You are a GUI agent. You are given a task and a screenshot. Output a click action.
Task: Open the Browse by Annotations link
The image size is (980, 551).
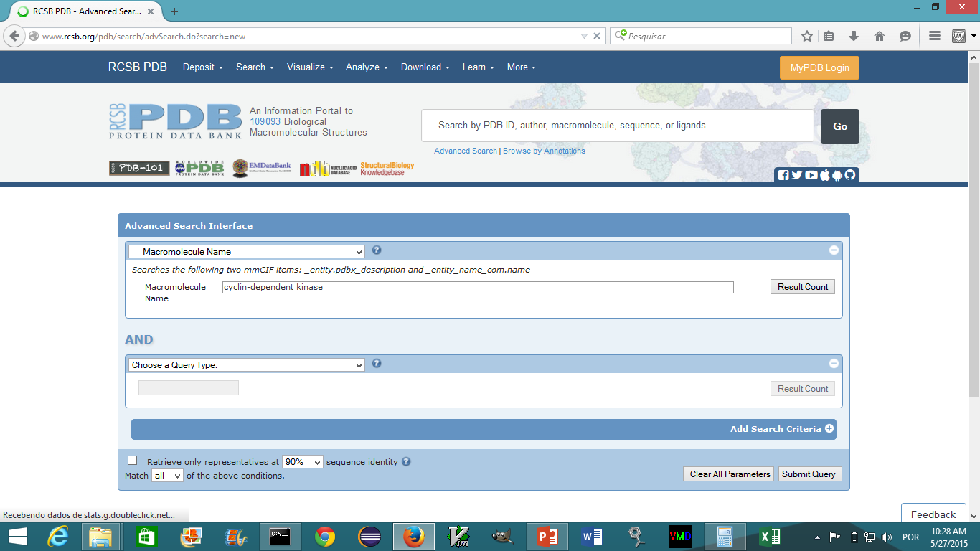click(x=544, y=151)
